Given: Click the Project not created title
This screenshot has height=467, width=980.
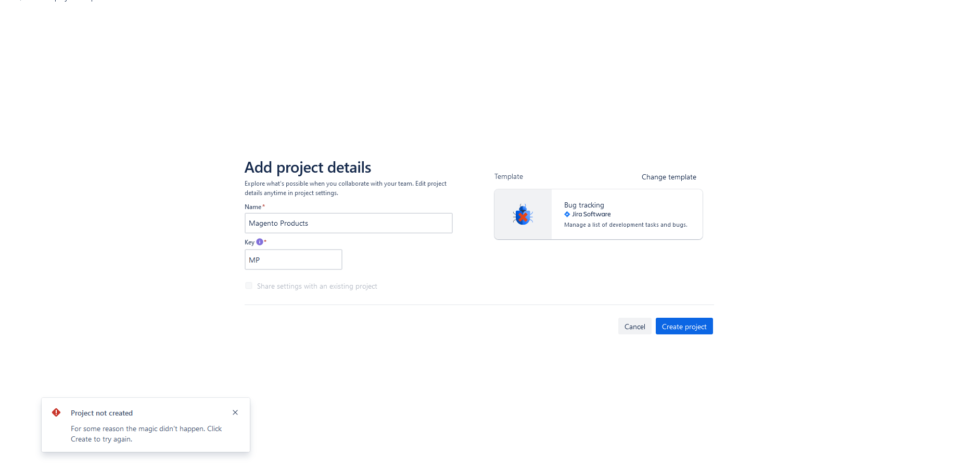Looking at the screenshot, I should click(x=101, y=413).
